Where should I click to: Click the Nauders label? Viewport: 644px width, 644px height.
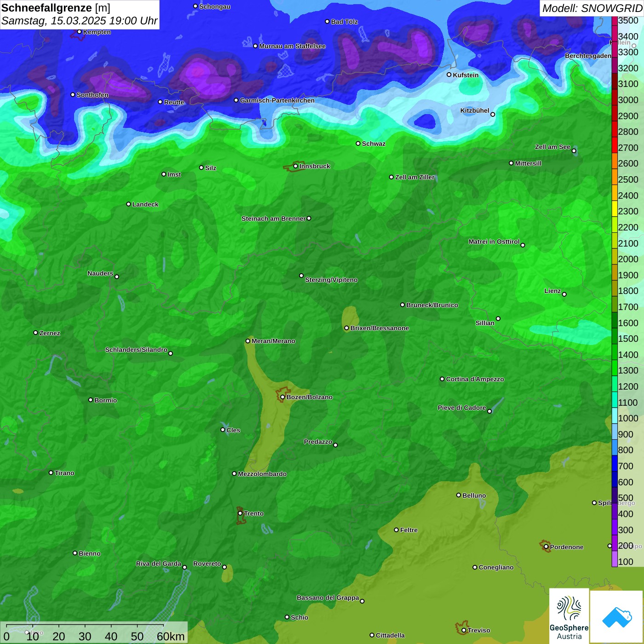click(100, 273)
